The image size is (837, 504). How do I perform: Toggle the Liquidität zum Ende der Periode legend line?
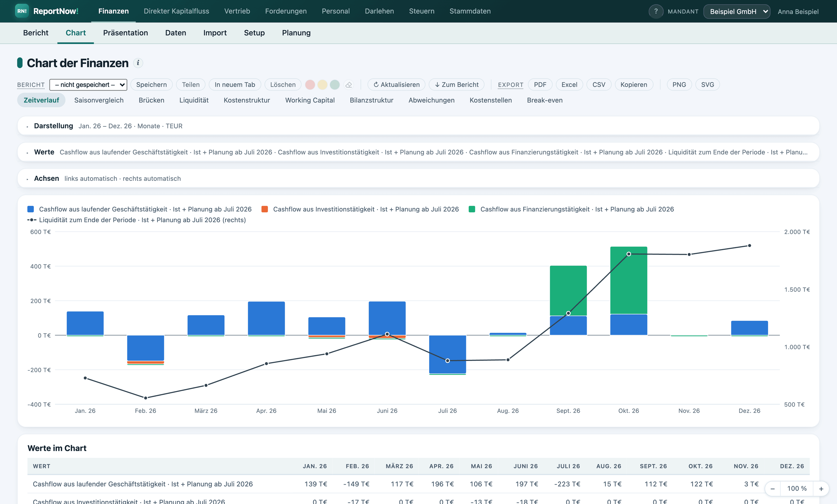pos(32,220)
